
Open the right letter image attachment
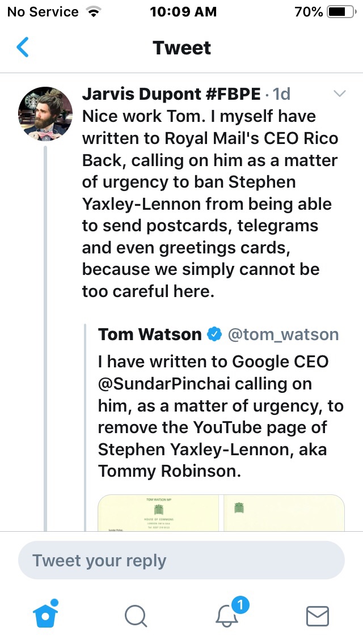[284, 513]
